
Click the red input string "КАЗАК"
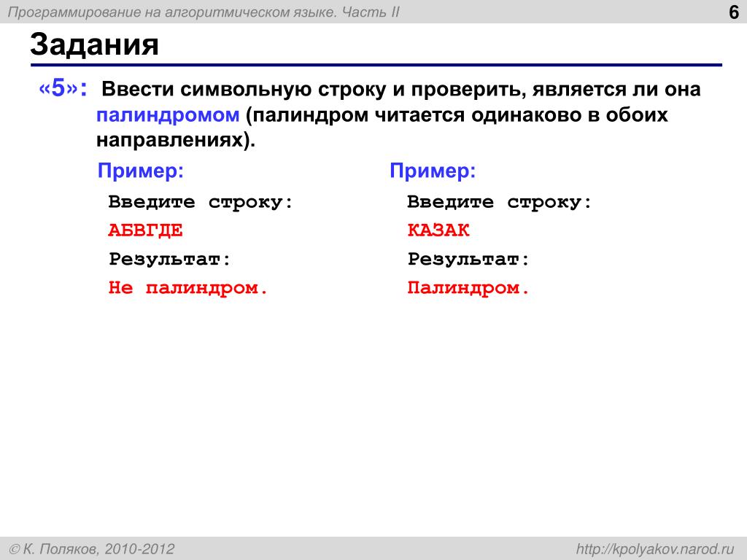pyautogui.click(x=438, y=230)
